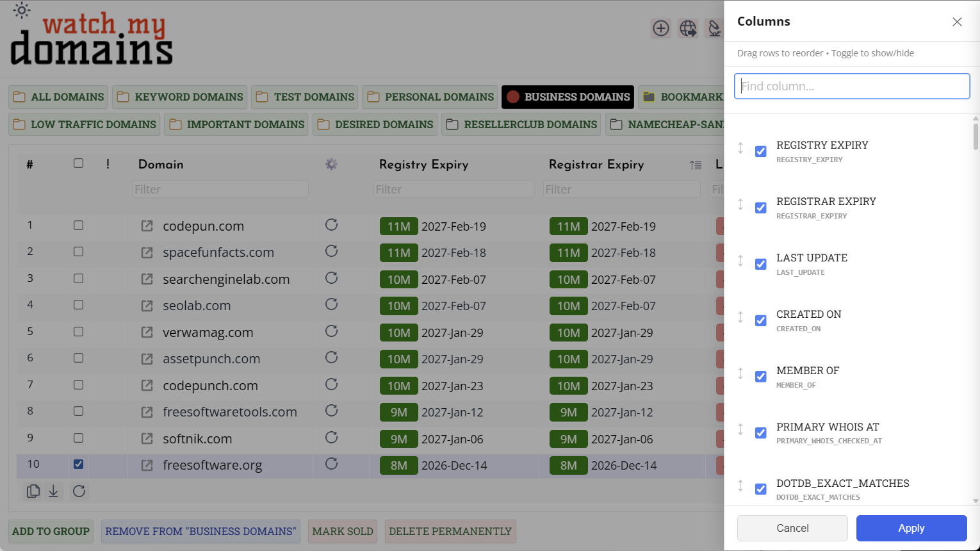The height and width of the screenshot is (551, 980).
Task: Click the PRIMARY WHOIS AT reorder handle
Action: tap(740, 430)
